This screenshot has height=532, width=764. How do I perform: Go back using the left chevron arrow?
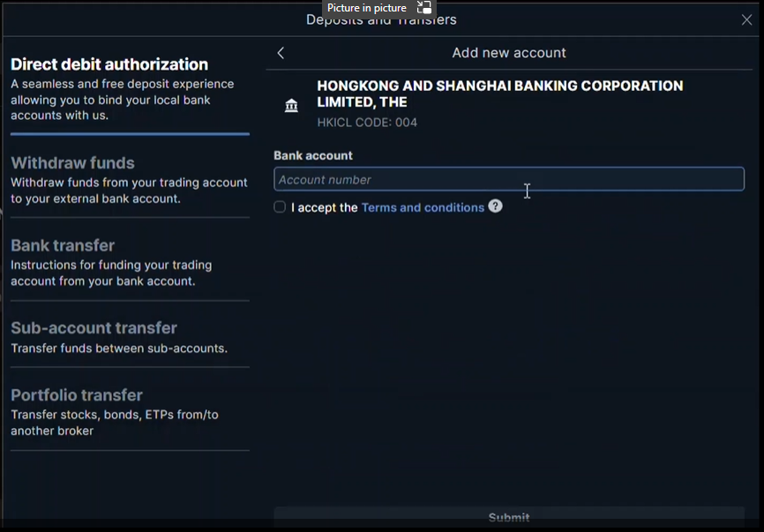[x=281, y=53]
